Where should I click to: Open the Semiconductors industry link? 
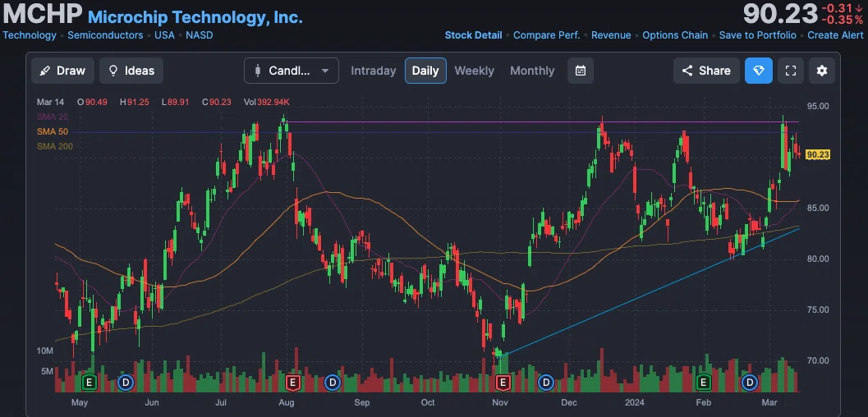tap(105, 34)
